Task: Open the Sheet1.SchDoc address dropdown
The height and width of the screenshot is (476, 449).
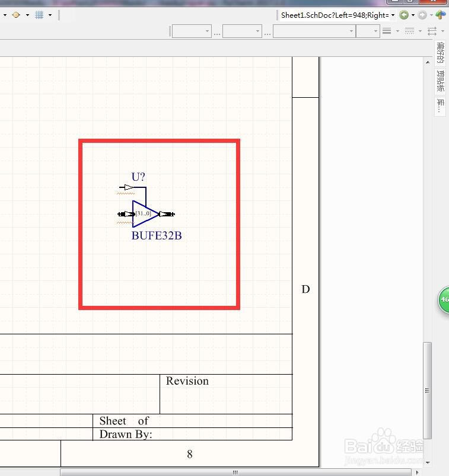Action: [393, 15]
